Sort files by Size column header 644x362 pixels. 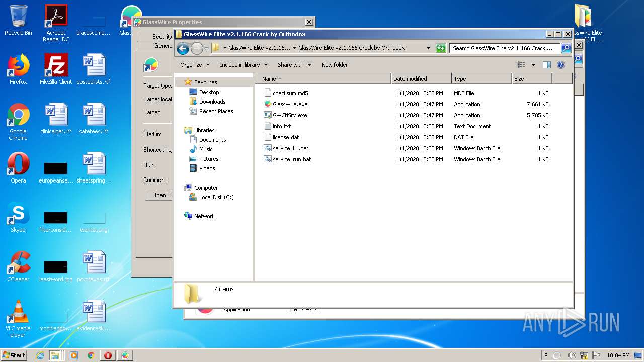click(x=532, y=79)
